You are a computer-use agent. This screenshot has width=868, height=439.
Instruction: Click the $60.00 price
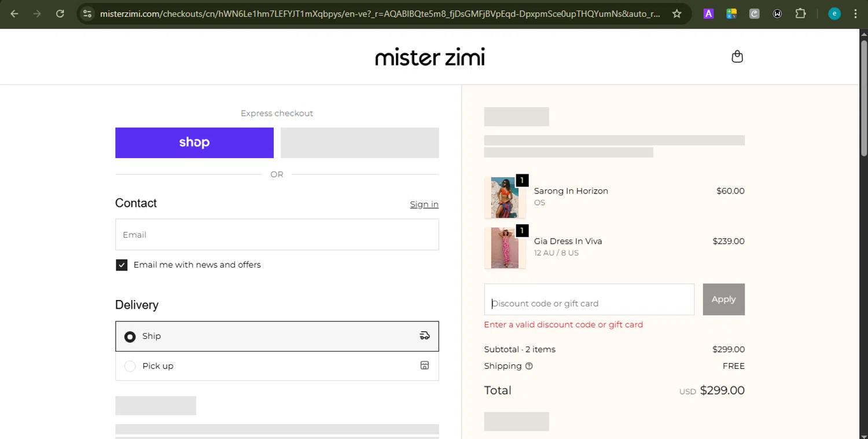730,191
